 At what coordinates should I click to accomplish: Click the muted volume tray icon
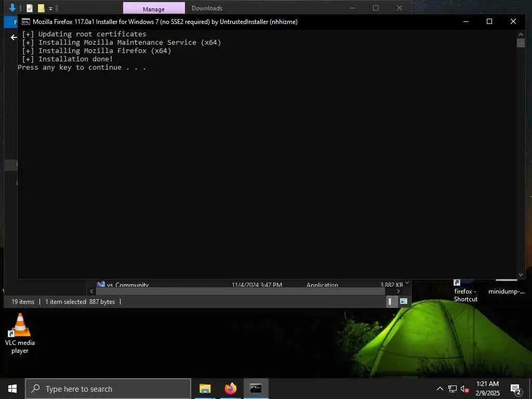[x=465, y=389]
